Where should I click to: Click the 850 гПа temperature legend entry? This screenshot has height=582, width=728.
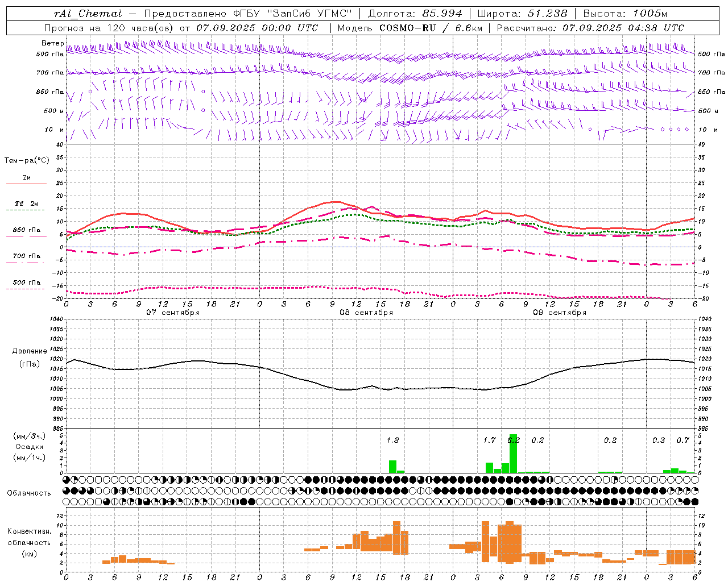(27, 230)
